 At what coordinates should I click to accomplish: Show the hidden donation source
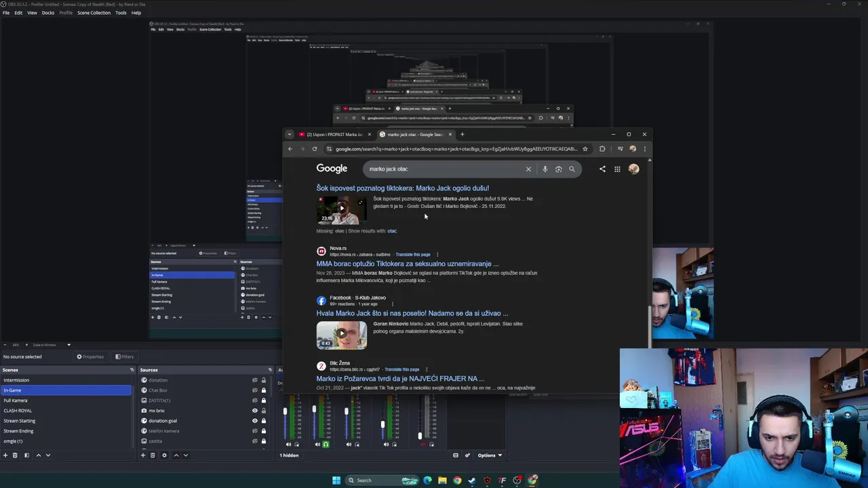pos(255,380)
